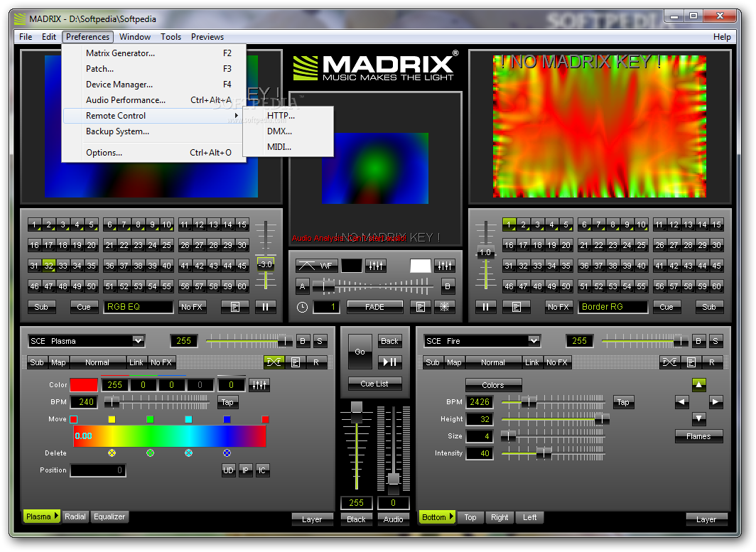756x552 pixels.
Task: Pause the RGB EQ storage output
Action: pos(265,307)
